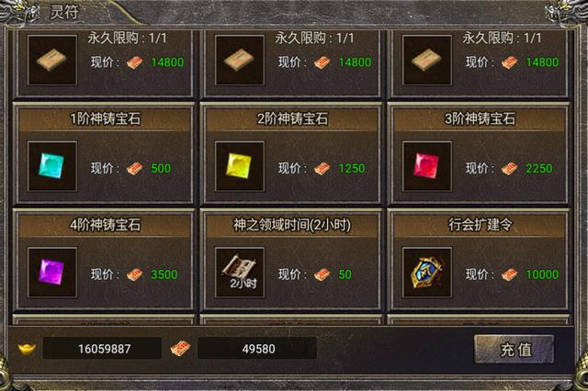Tap the 行会扩建令 badge icon
The image size is (588, 391).
coord(426,273)
